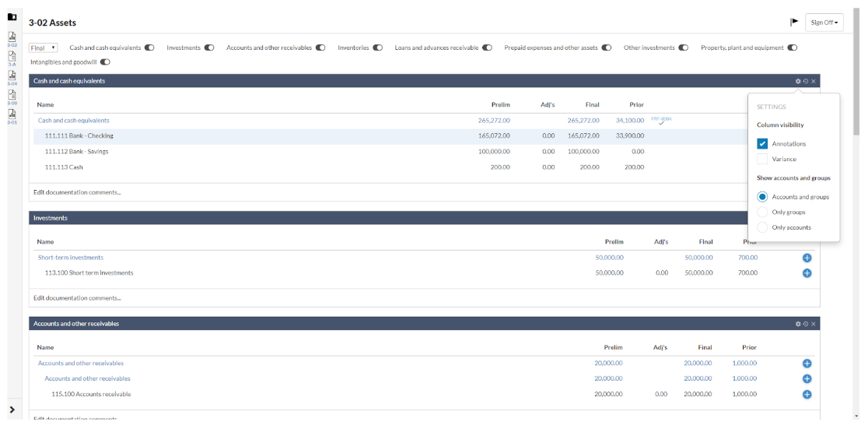Open the Cash and cash equivalents group link

[x=74, y=121]
